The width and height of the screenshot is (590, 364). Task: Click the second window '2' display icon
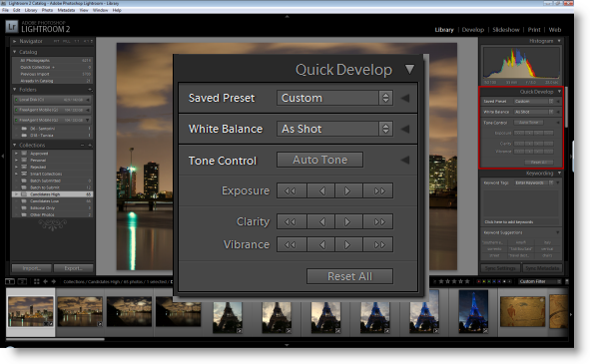22,281
